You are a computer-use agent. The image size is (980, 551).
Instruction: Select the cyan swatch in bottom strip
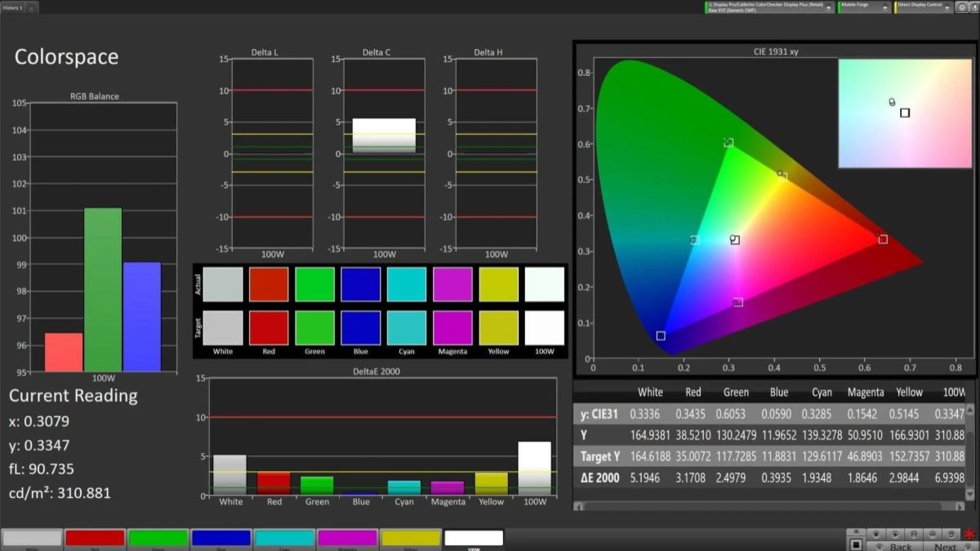[x=284, y=538]
